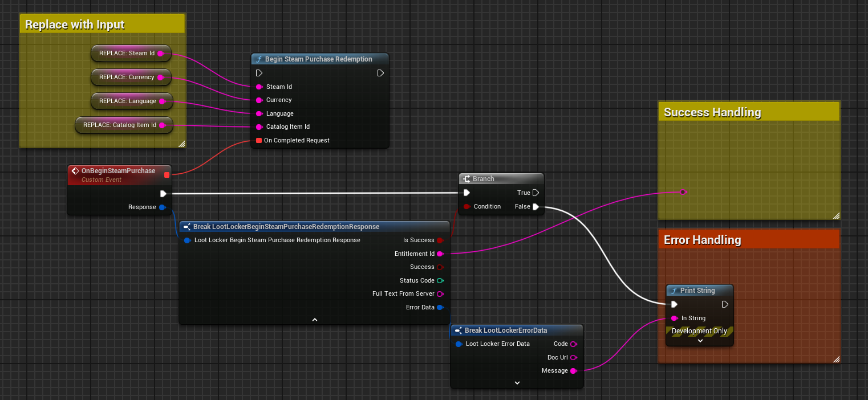Click the Status Code output pin
Image resolution: width=868 pixels, height=400 pixels.
coord(440,280)
